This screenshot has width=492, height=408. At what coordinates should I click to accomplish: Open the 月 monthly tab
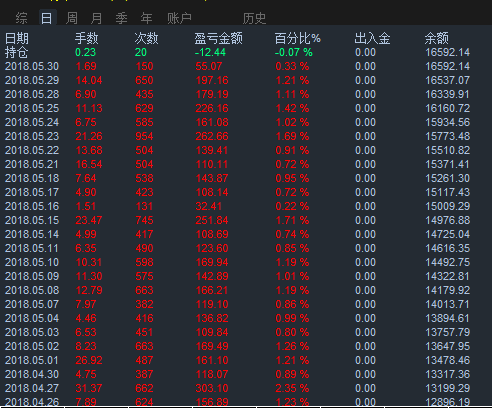(96, 18)
